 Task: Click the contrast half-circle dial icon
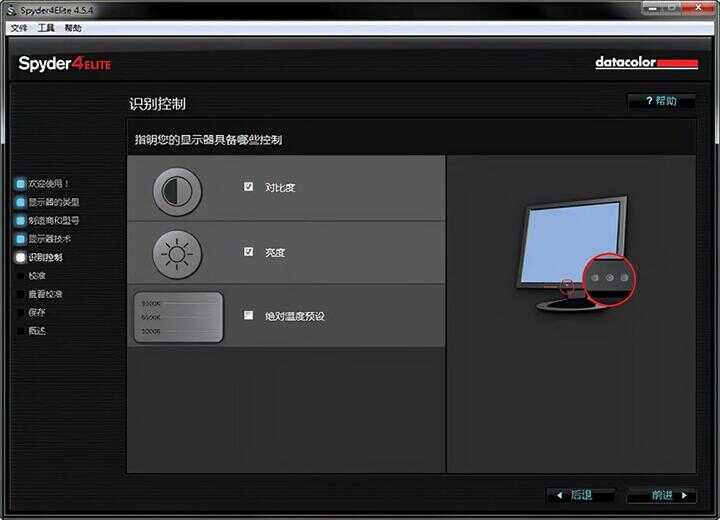(177, 192)
